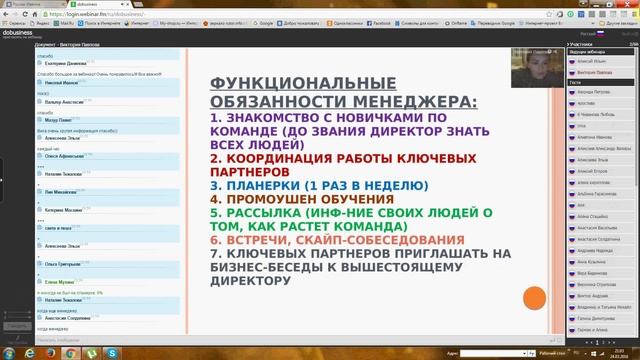640x360 pixels.
Task: Select participant Анастасия Васильева
Action: click(x=597, y=228)
